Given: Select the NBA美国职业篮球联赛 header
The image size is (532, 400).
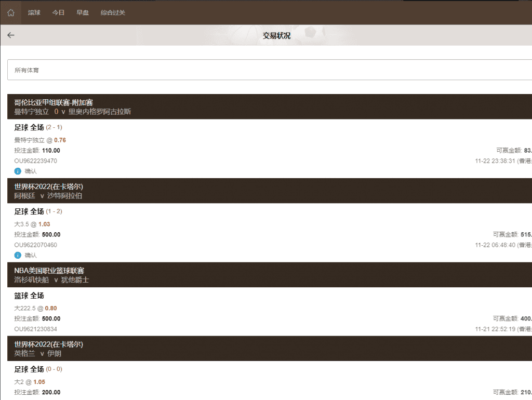Looking at the screenshot, I should [49, 271].
